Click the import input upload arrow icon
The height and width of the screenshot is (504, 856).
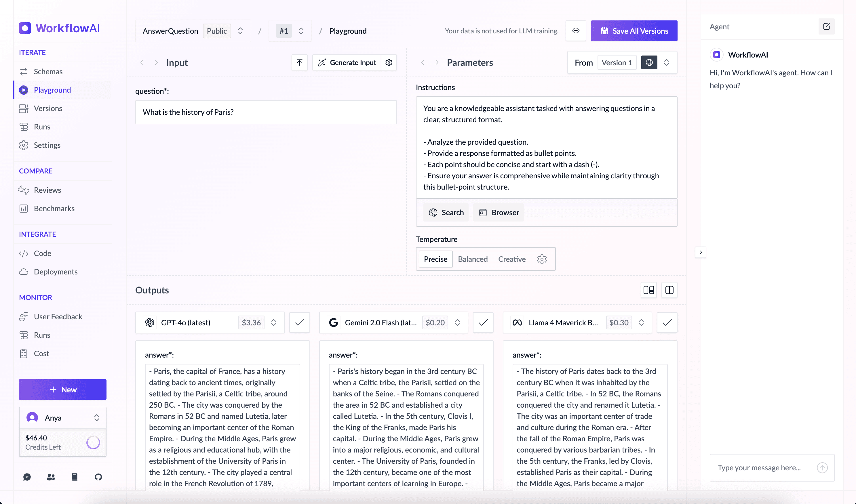[x=299, y=62]
